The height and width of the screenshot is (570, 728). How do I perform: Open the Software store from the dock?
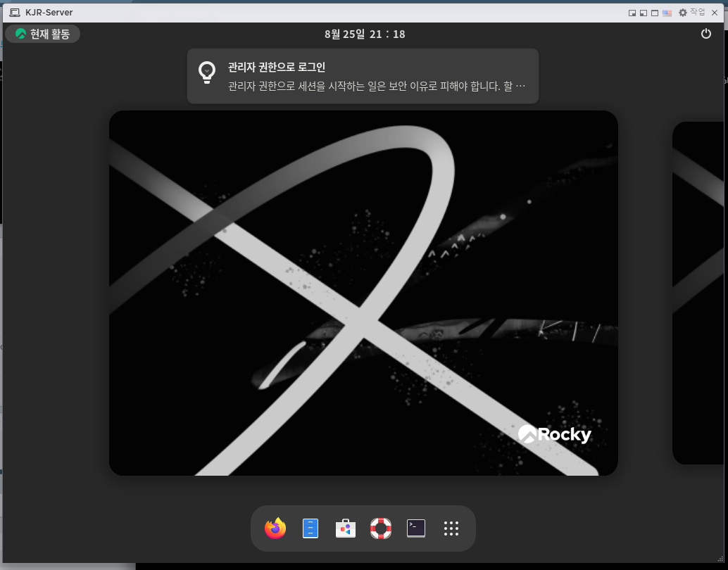tap(346, 528)
